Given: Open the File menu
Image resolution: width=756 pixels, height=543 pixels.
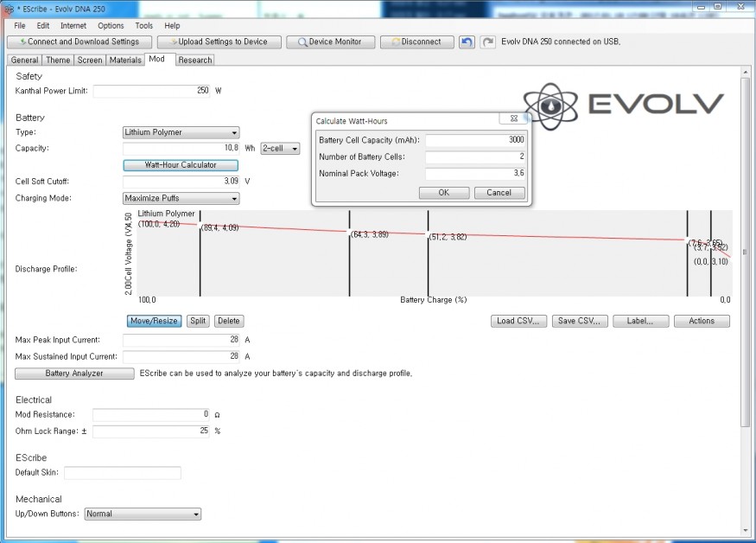Looking at the screenshot, I should 20,26.
